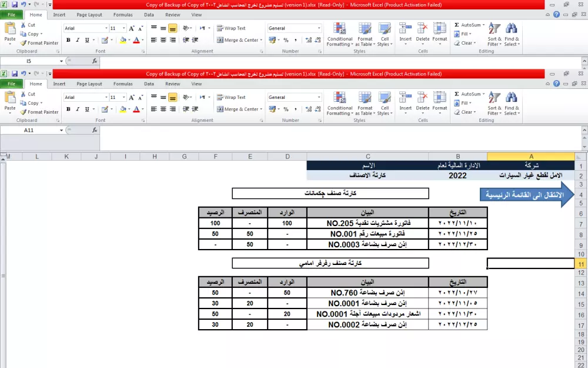The height and width of the screenshot is (368, 588).
Task: Click red Font Color swatch in upper window
Action: [x=136, y=40]
